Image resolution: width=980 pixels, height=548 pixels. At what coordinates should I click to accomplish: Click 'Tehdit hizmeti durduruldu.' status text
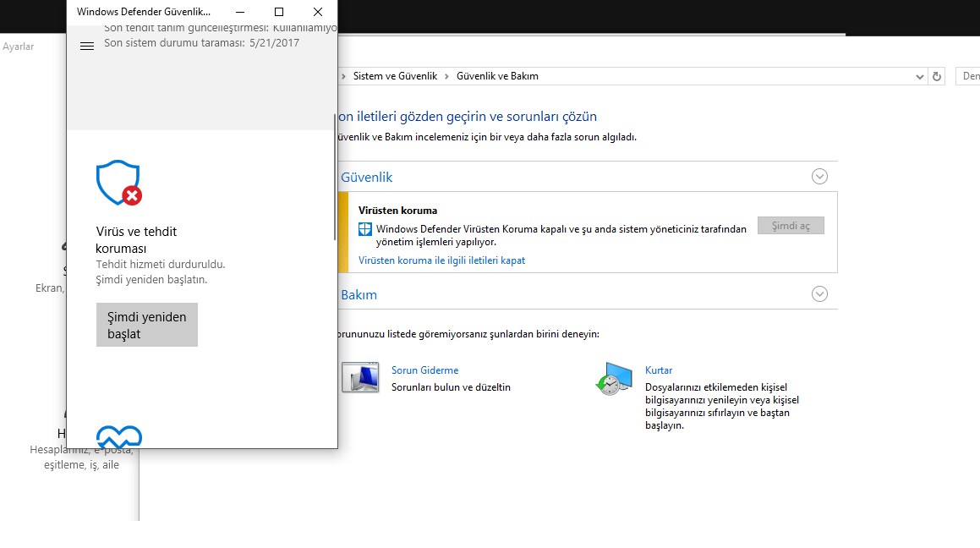pyautogui.click(x=161, y=265)
